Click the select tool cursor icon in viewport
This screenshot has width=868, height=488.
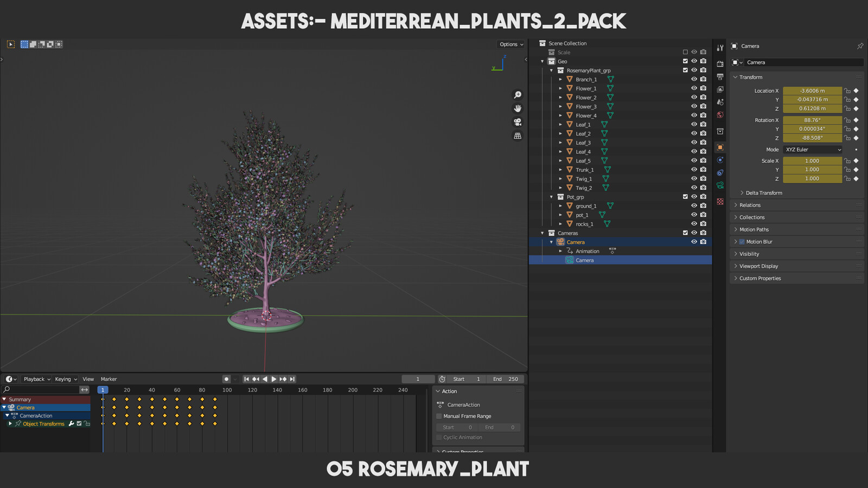11,44
